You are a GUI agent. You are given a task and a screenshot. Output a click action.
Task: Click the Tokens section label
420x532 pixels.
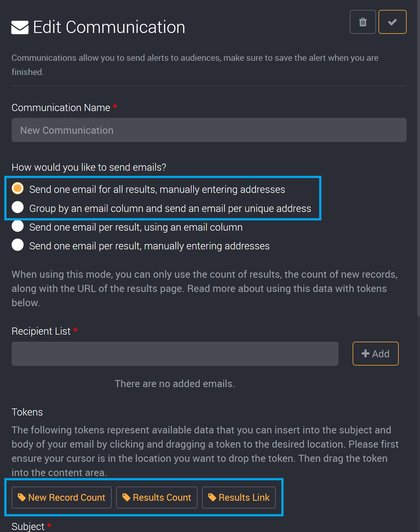27,412
